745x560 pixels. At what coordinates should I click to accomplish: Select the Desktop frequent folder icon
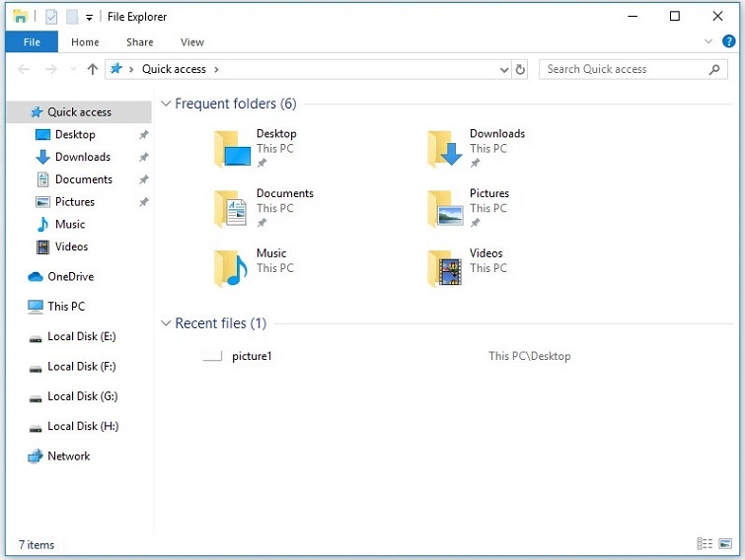[x=232, y=149]
